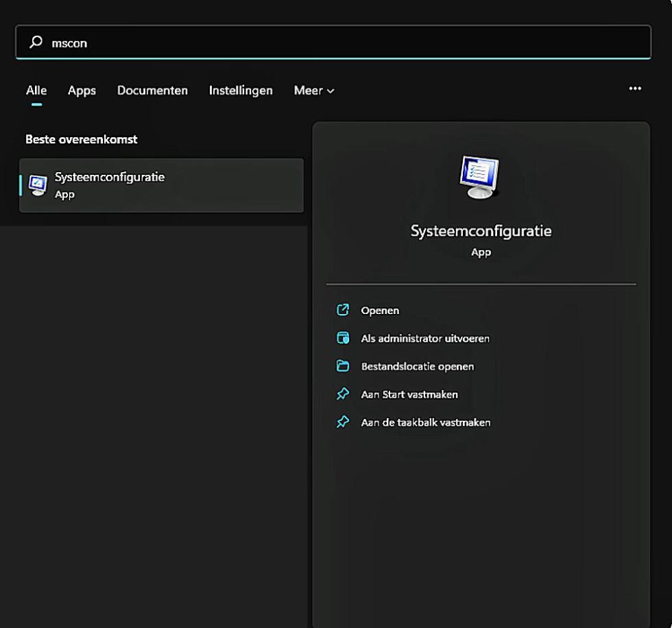
Task: Click the administrator shield icon
Action: pyautogui.click(x=343, y=338)
